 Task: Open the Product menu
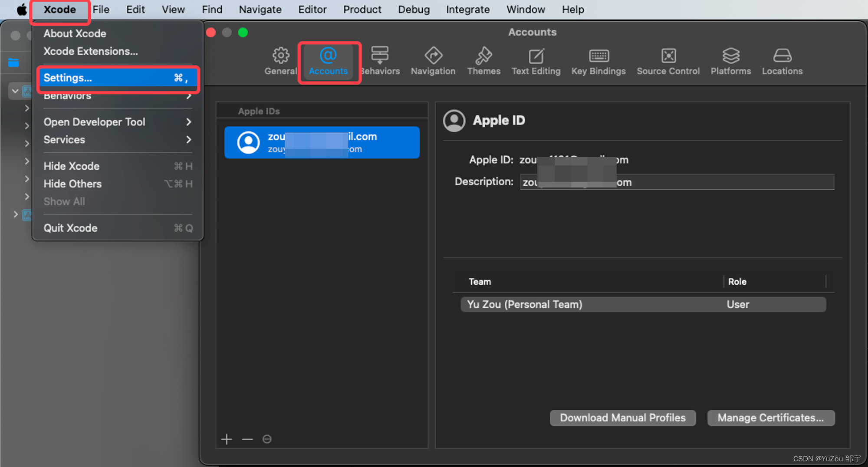click(x=362, y=10)
